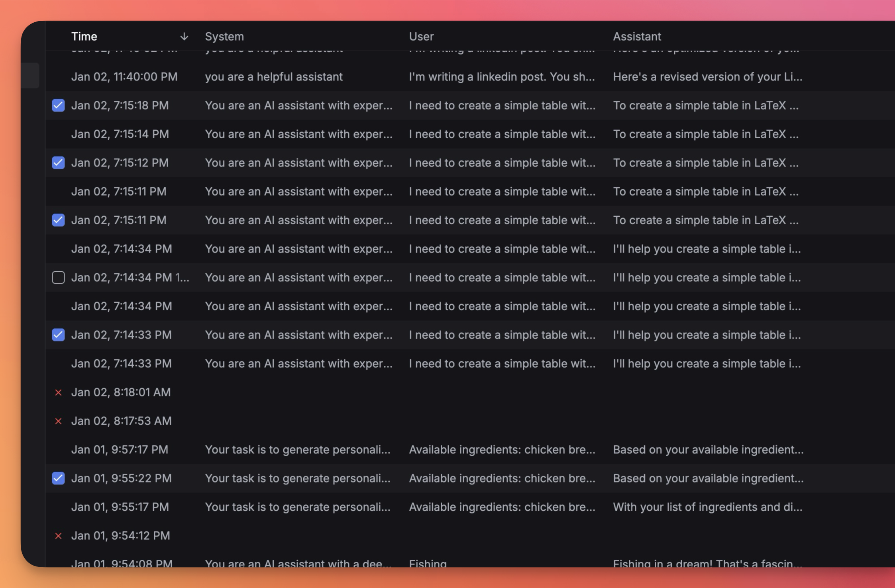Screen dimensions: 895x588
Task: Click the User column header
Action: point(421,37)
